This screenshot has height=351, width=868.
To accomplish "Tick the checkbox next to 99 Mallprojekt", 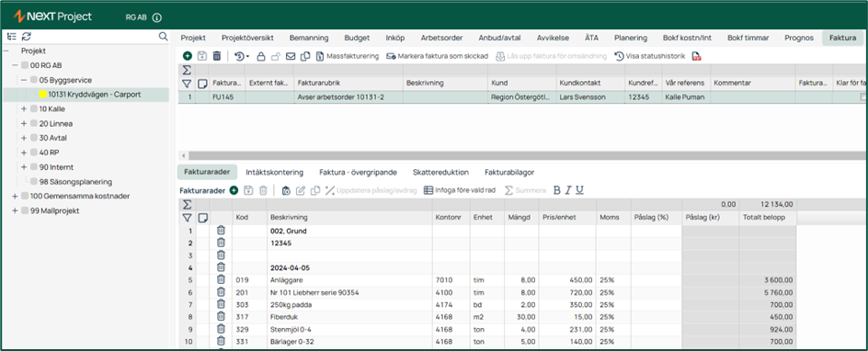I will [x=25, y=210].
